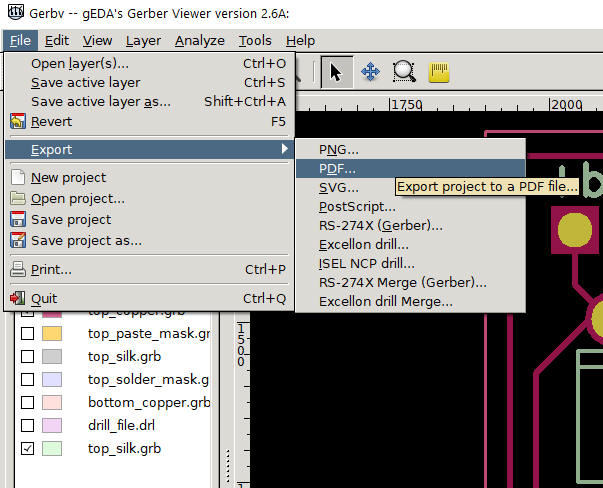Choose PDF... from Export submenu
The width and height of the screenshot is (603, 488).
(x=337, y=169)
